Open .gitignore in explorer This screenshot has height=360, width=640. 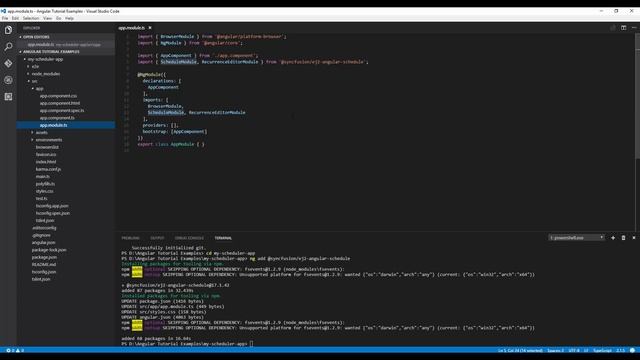pos(41,236)
